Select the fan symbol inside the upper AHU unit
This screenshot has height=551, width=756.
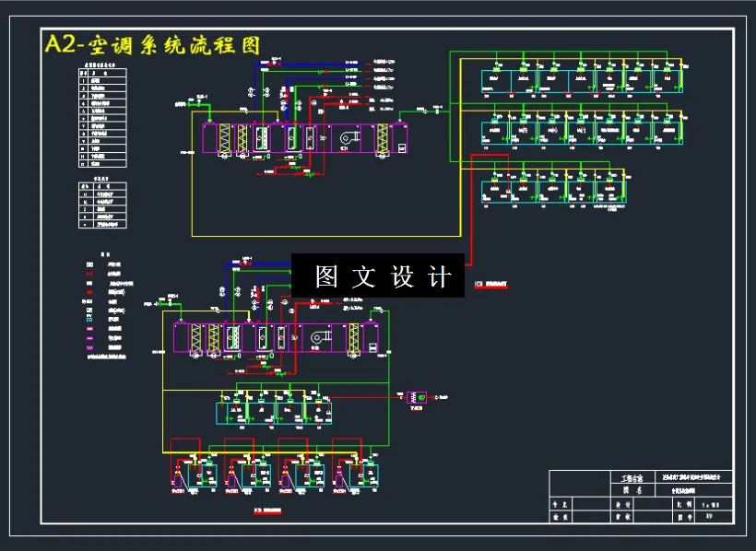[345, 139]
